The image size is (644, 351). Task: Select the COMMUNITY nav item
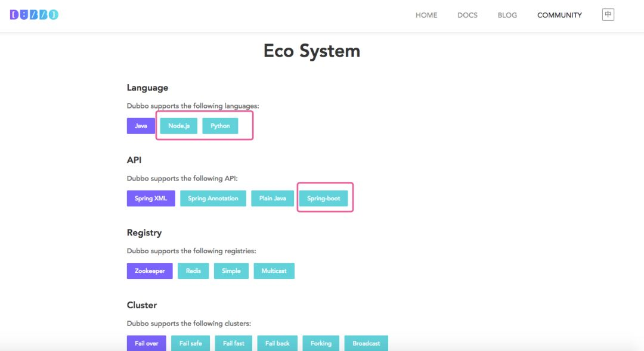pos(559,15)
